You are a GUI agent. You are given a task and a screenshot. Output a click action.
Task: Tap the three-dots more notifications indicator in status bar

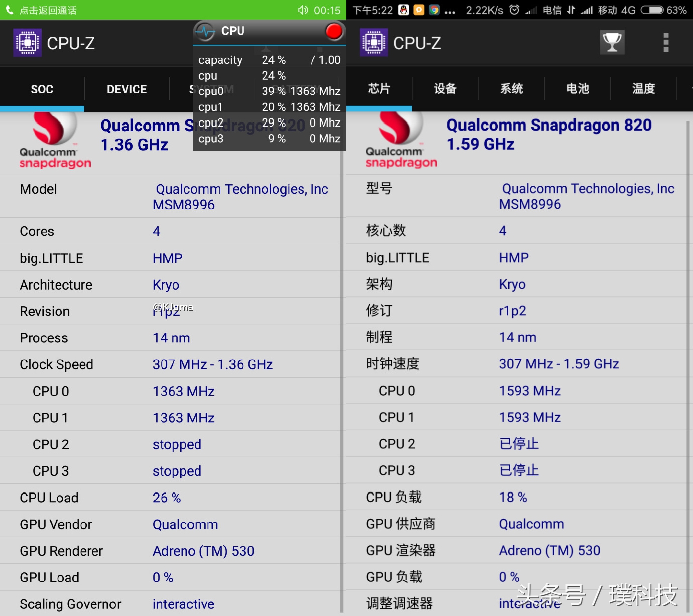tap(450, 12)
